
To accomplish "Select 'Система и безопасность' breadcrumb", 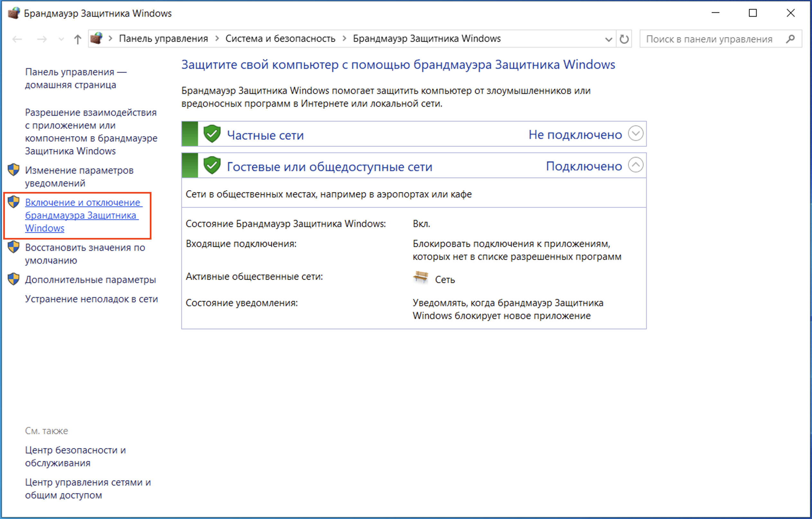I will (x=280, y=39).
